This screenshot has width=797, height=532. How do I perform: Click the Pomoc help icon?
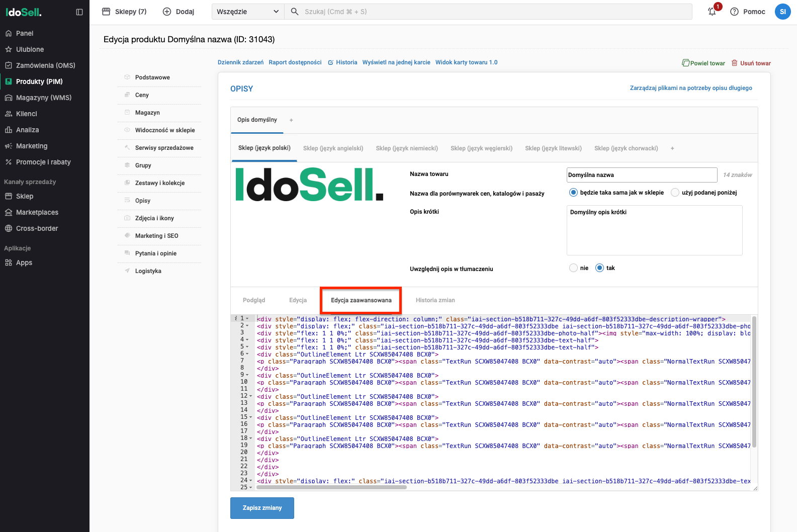734,12
